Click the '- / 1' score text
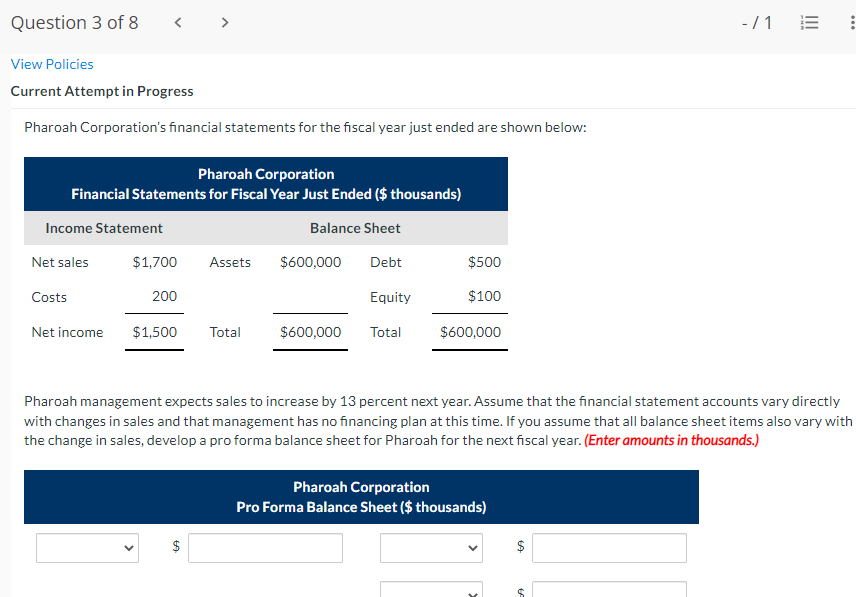This screenshot has height=597, width=856. (757, 22)
